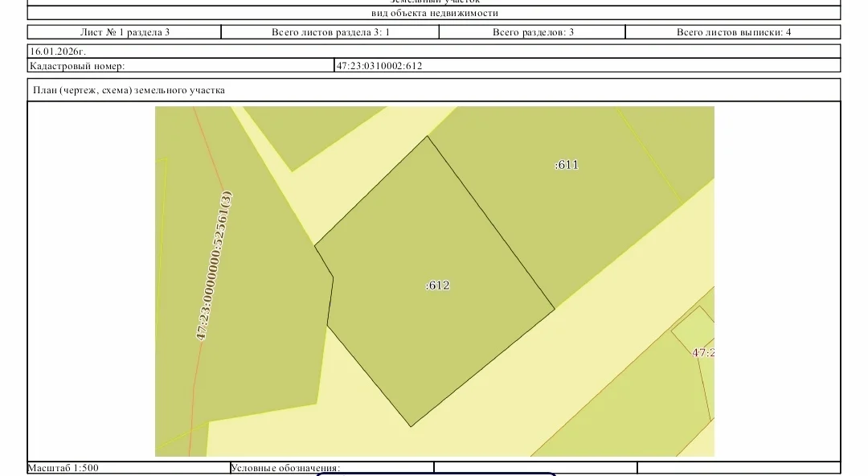Click rotated label 47:23:0000000:52561(3) on the plan
Image resolution: width=868 pixels, height=476 pixels.
(x=215, y=266)
